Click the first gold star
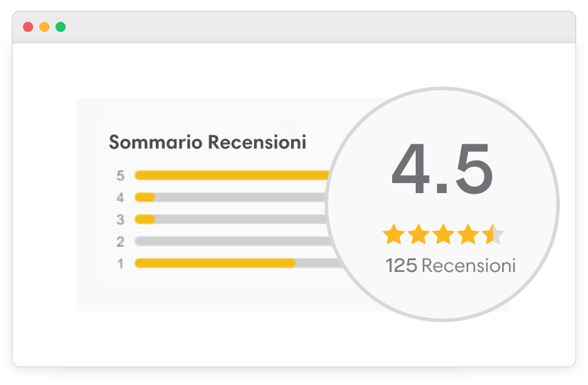588x385 pixels. 393,234
